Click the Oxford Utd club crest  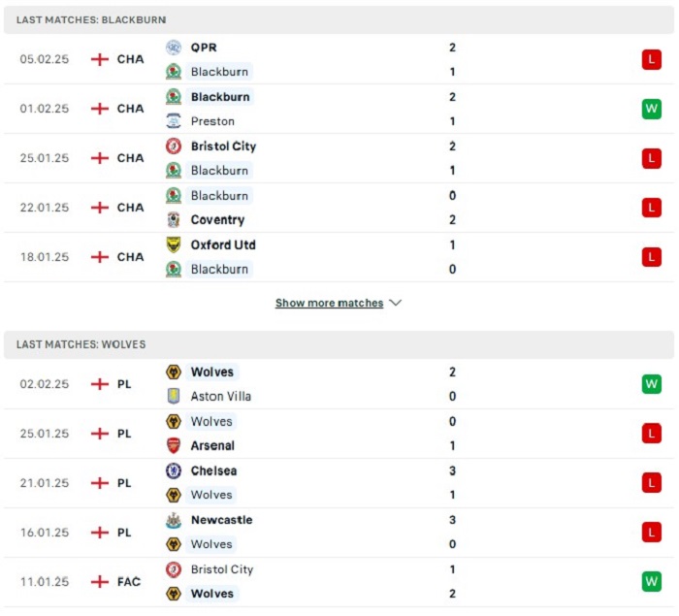[174, 244]
